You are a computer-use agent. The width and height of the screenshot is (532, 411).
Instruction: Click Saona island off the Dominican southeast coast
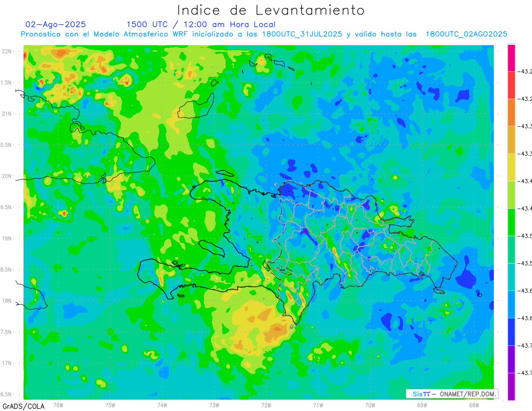(439, 290)
